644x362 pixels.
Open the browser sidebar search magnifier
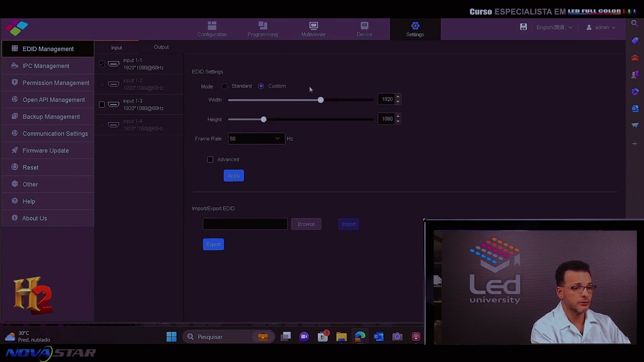[635, 24]
